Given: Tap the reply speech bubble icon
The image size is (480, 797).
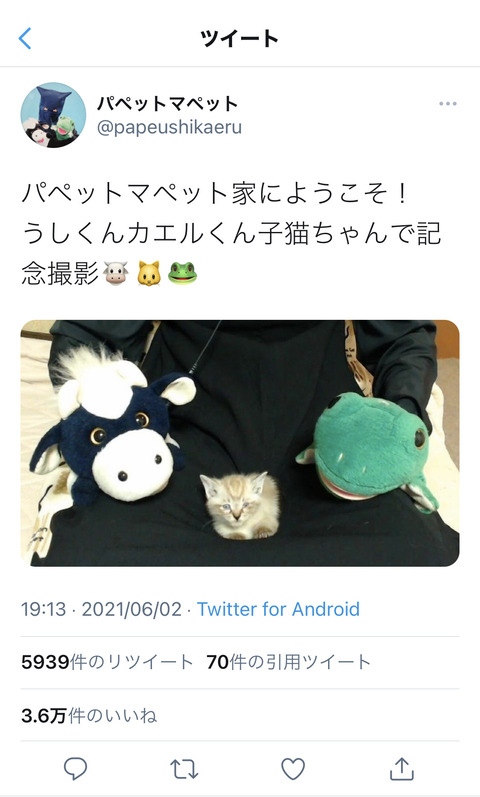Looking at the screenshot, I should click(x=75, y=769).
